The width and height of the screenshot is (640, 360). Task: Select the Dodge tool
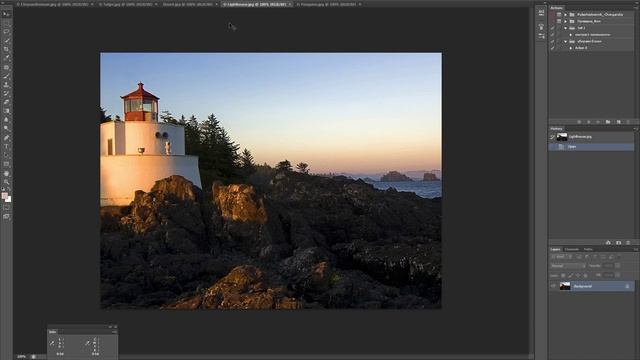(x=6, y=129)
